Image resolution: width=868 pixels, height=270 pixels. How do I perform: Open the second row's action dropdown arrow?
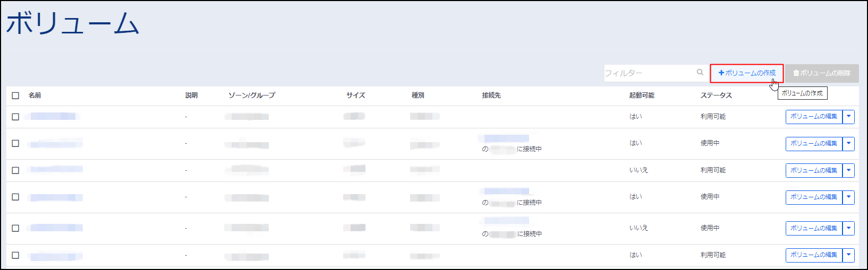pyautogui.click(x=849, y=143)
